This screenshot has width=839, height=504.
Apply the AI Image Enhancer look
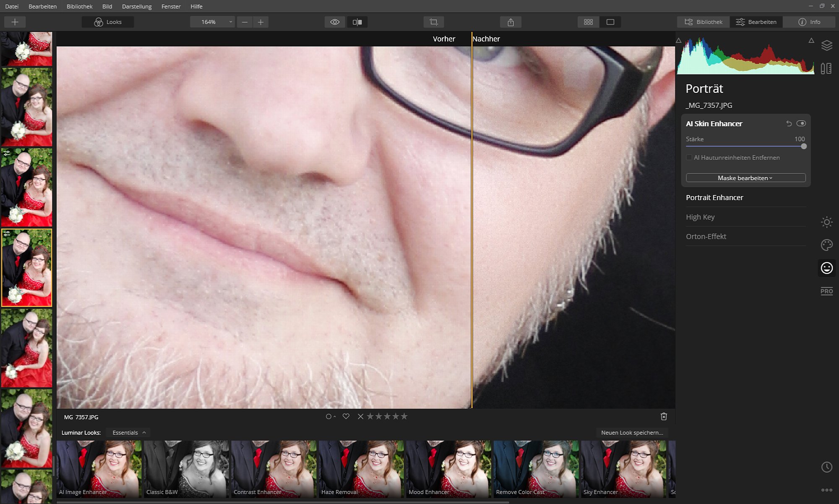99,469
